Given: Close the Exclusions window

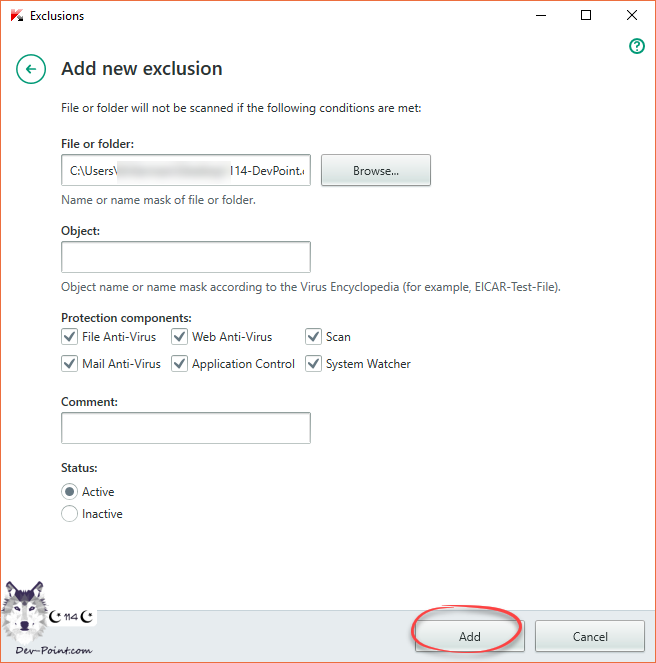Looking at the screenshot, I should tap(632, 16).
